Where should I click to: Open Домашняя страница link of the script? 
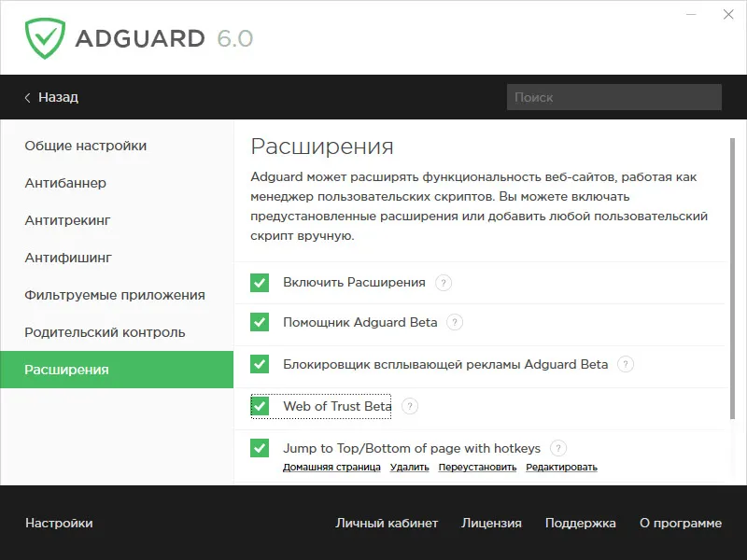point(331,468)
